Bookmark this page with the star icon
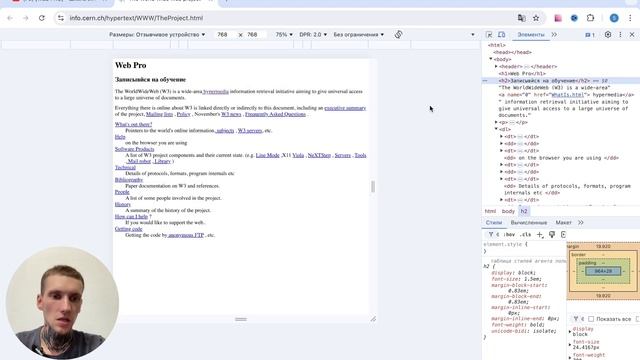Viewport: 640px width, 360px height. pyautogui.click(x=536, y=18)
